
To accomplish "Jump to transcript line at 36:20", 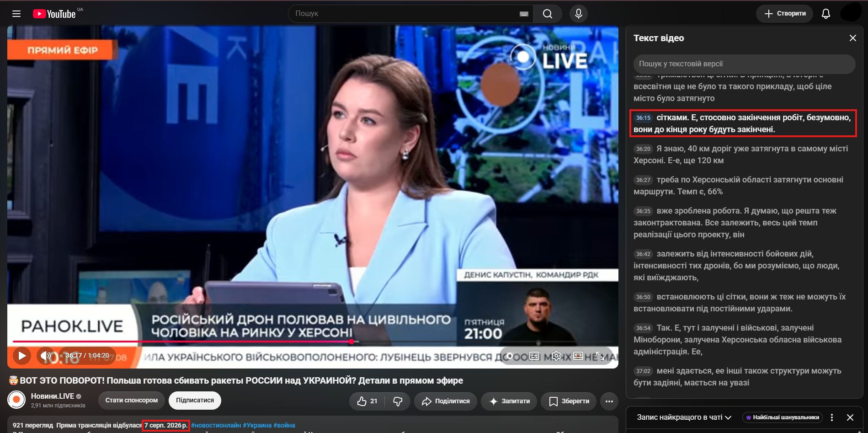I will [743, 155].
